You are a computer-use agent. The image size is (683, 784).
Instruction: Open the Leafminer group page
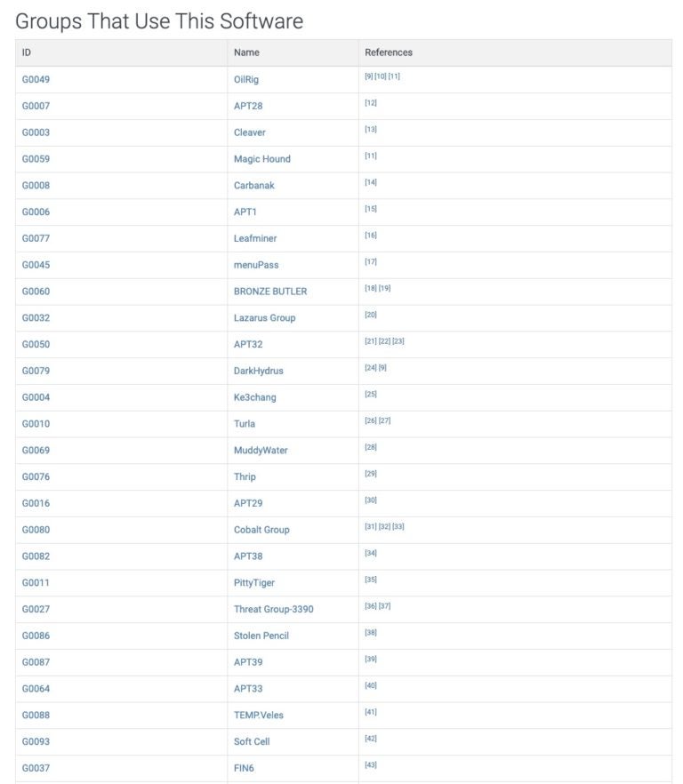coord(255,238)
